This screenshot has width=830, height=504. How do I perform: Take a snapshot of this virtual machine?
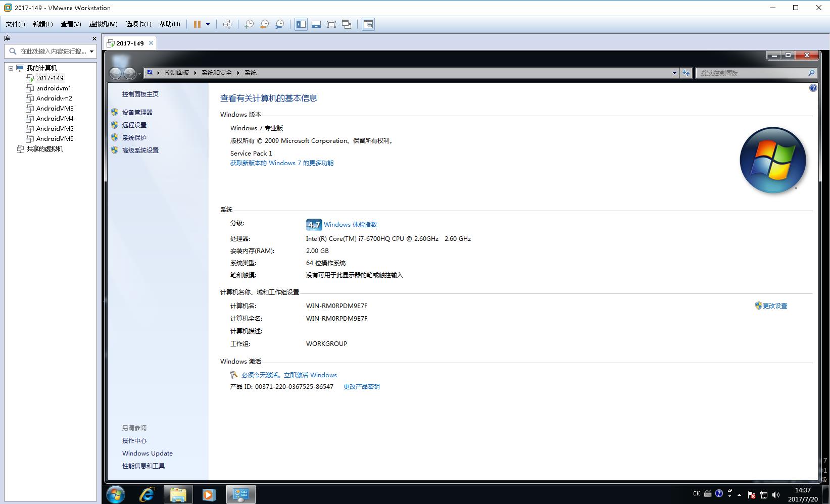249,24
